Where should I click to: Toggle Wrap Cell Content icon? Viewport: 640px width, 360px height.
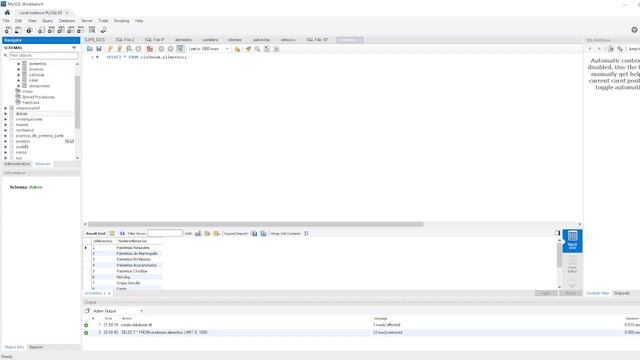[306, 233]
